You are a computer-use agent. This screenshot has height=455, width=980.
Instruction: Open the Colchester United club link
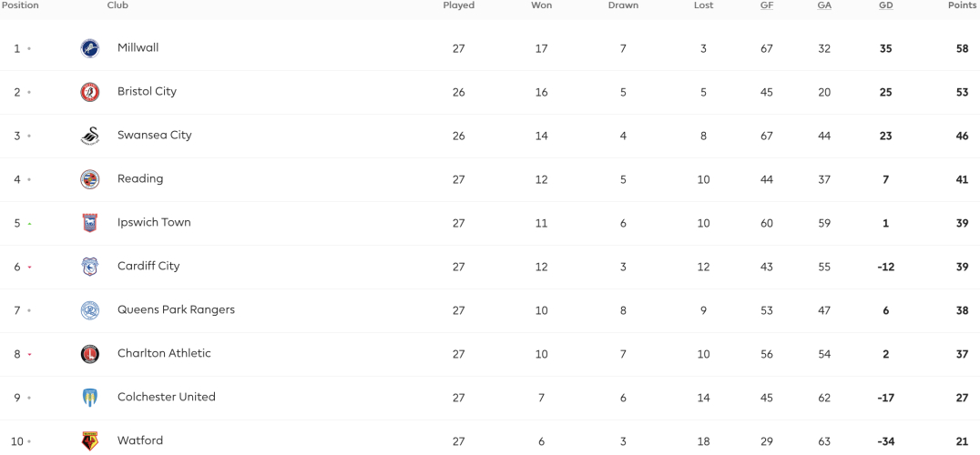pyautogui.click(x=167, y=397)
